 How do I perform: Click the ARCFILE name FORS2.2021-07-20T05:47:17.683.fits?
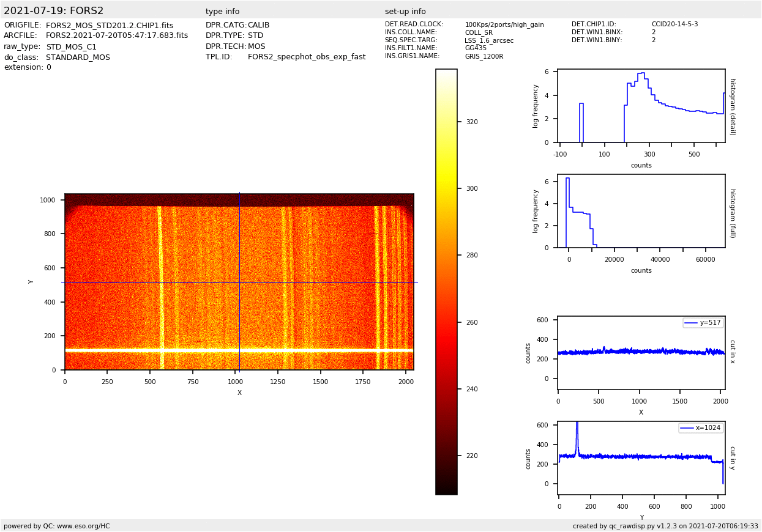click(x=117, y=36)
